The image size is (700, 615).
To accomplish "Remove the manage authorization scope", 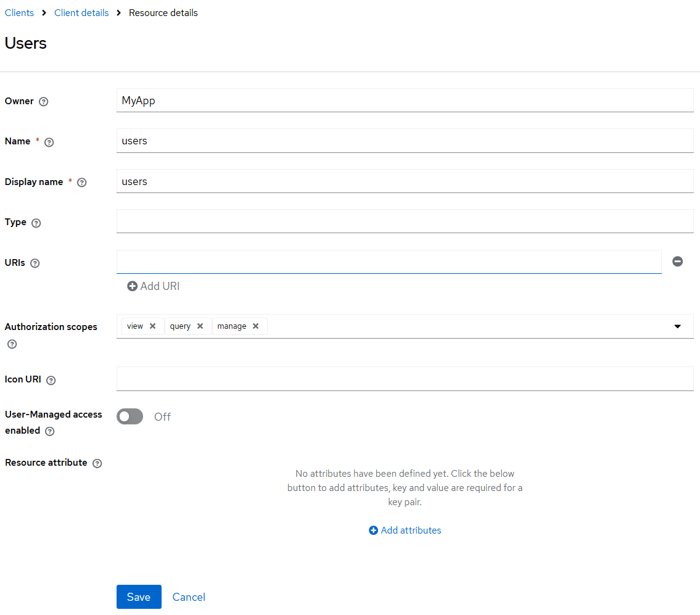I will point(255,326).
